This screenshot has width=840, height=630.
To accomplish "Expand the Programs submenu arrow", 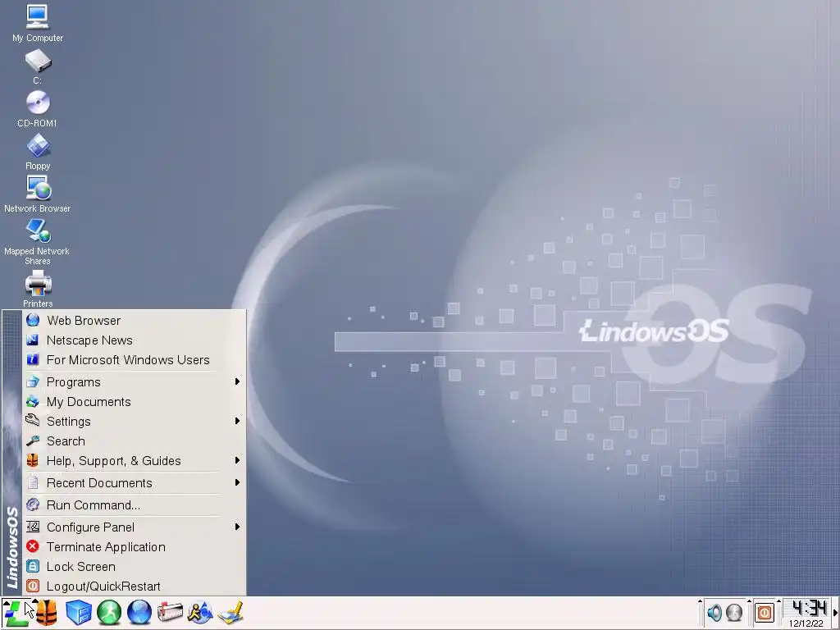I will coord(237,381).
